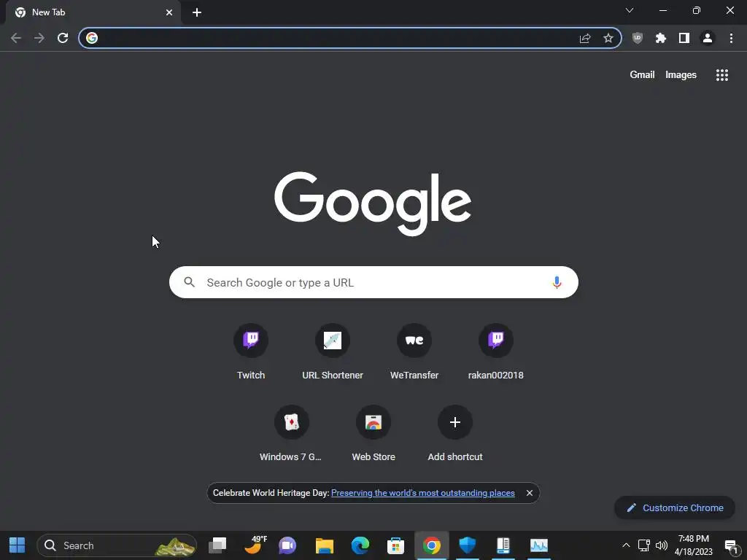This screenshot has width=747, height=560.
Task: Start voice search with microphone
Action: pos(557,282)
